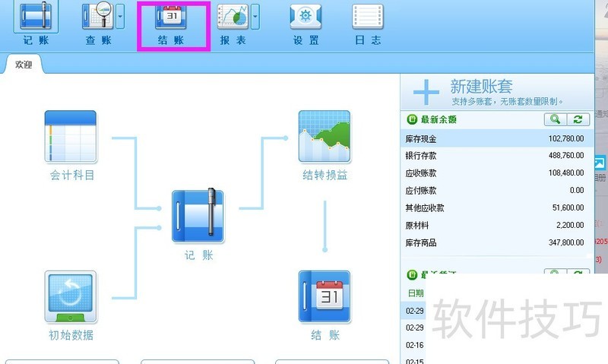The image size is (608, 364).
Task: Open the large 结账 calendar icon in workflow
Action: pyautogui.click(x=325, y=296)
